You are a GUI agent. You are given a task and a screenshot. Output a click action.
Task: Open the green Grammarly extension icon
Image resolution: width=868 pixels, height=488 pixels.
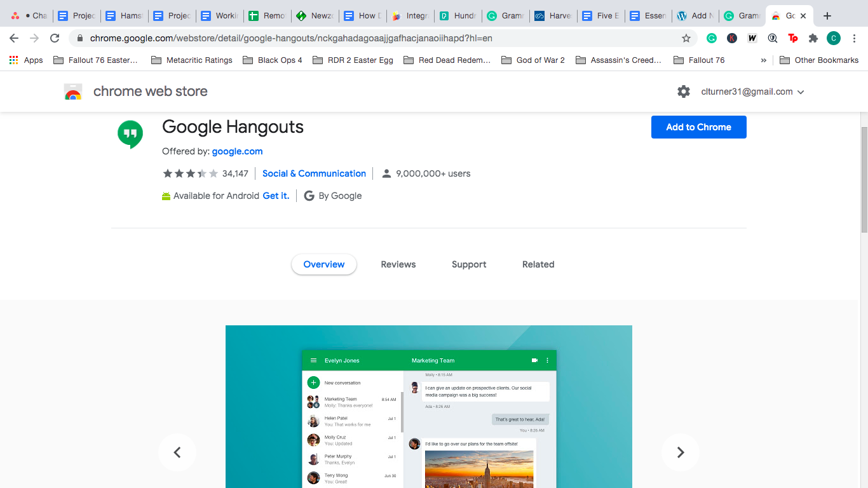pos(712,38)
